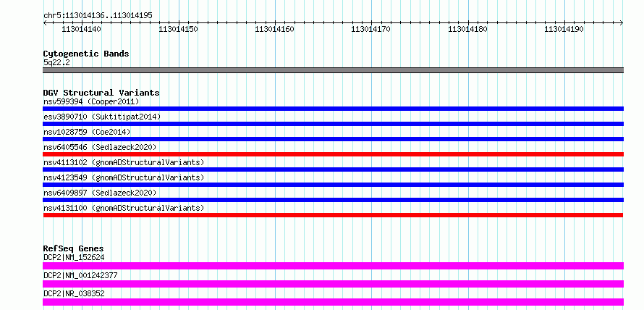Click the nsv4113102 (gnomADStructuralVariants) label
Viewport: 644px width, 310px height.
click(124, 162)
